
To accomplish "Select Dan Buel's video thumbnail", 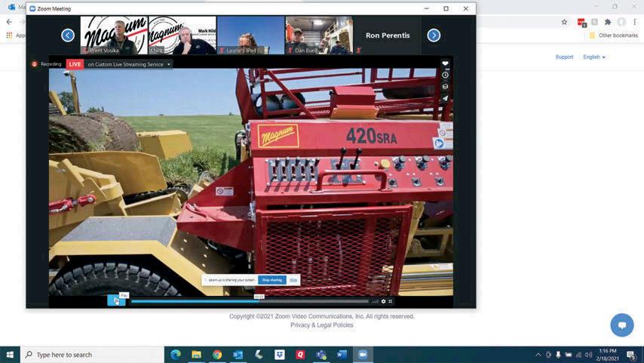I will pyautogui.click(x=319, y=35).
